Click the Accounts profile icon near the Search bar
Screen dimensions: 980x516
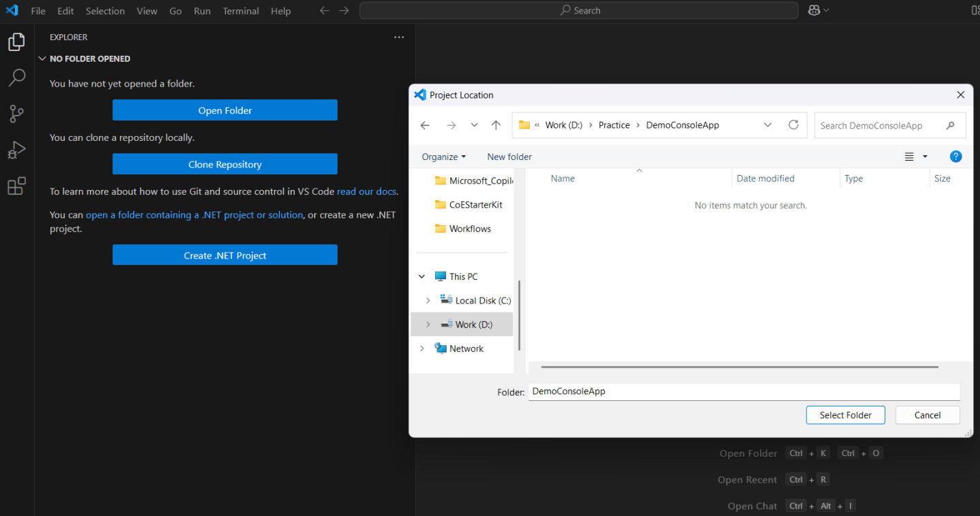tap(815, 10)
